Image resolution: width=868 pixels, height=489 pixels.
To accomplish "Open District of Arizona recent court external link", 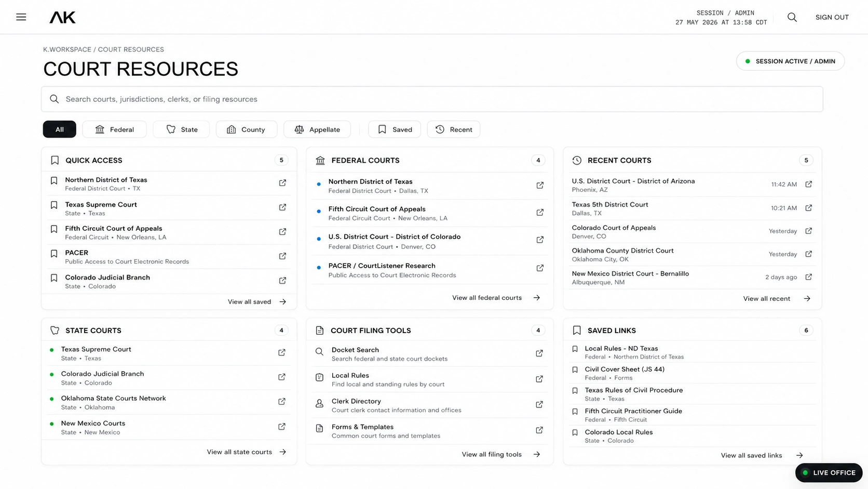I will (x=808, y=184).
